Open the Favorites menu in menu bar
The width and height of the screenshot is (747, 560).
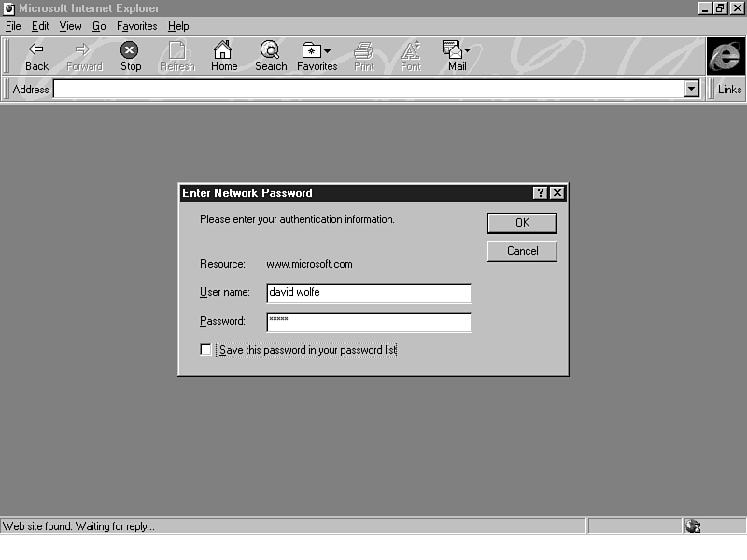click(x=136, y=26)
